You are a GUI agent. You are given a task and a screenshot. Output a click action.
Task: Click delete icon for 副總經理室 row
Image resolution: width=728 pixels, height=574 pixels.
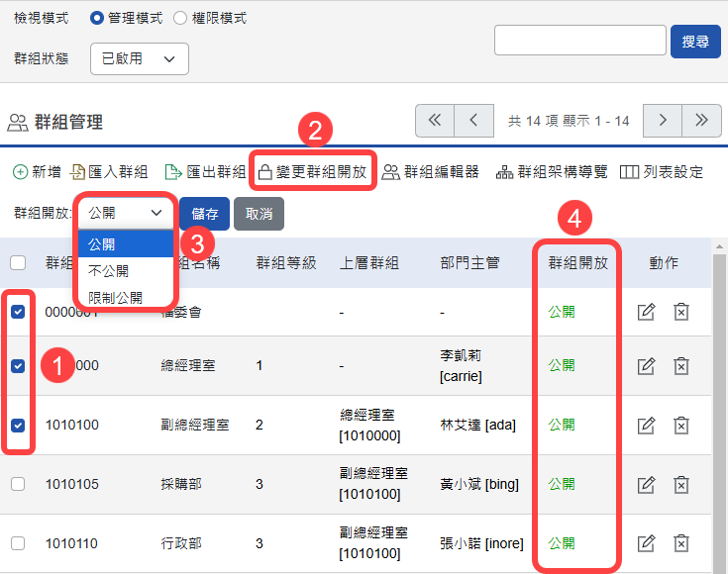coord(681,426)
